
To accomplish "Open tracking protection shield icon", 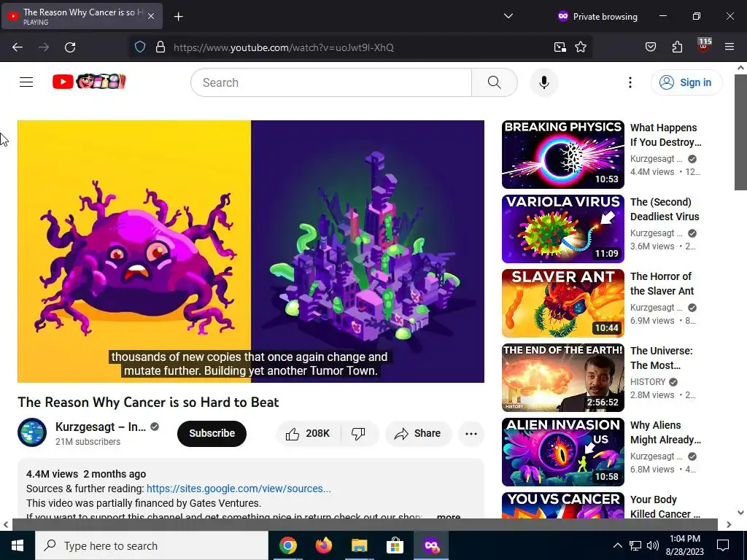I will coord(139,47).
